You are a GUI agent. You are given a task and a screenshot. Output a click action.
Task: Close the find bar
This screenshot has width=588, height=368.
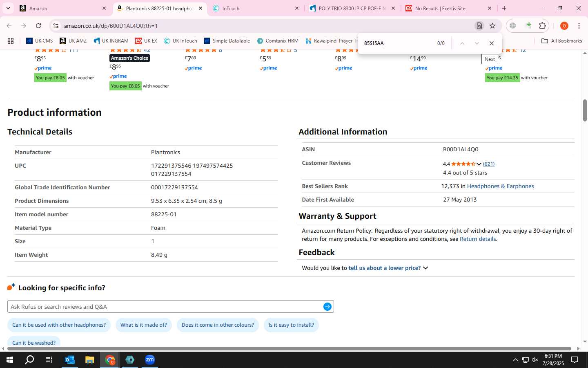click(492, 43)
